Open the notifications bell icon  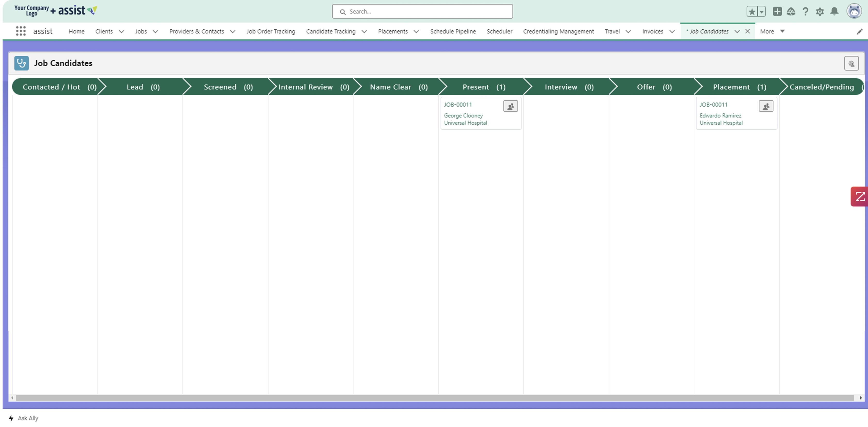[834, 11]
